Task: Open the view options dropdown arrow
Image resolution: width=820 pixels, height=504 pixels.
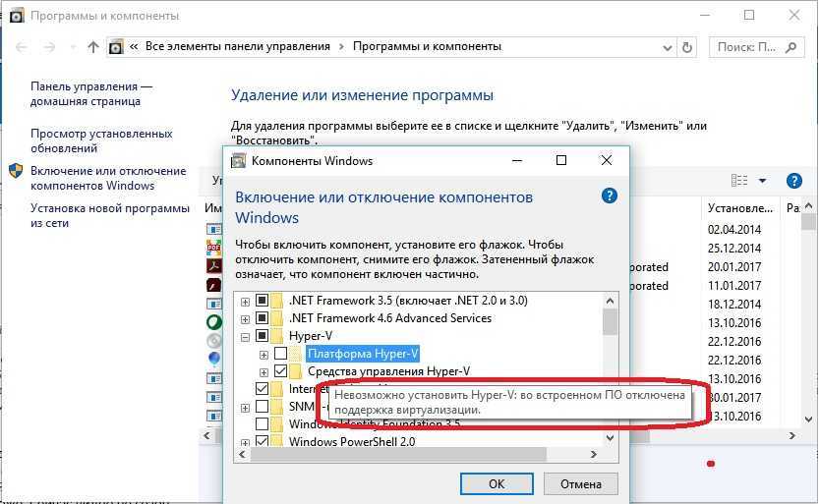Action: point(762,181)
